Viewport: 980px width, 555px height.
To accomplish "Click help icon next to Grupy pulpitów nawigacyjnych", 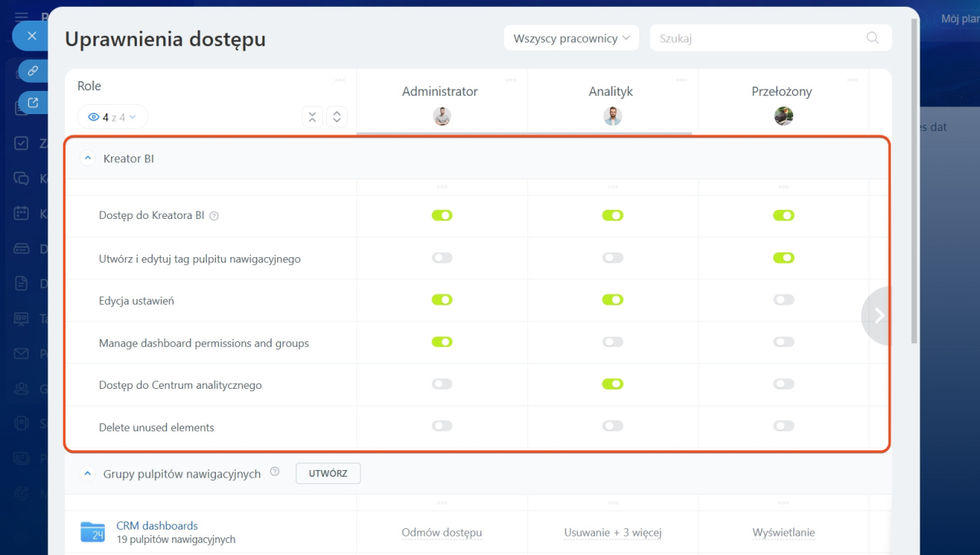I will tap(275, 472).
